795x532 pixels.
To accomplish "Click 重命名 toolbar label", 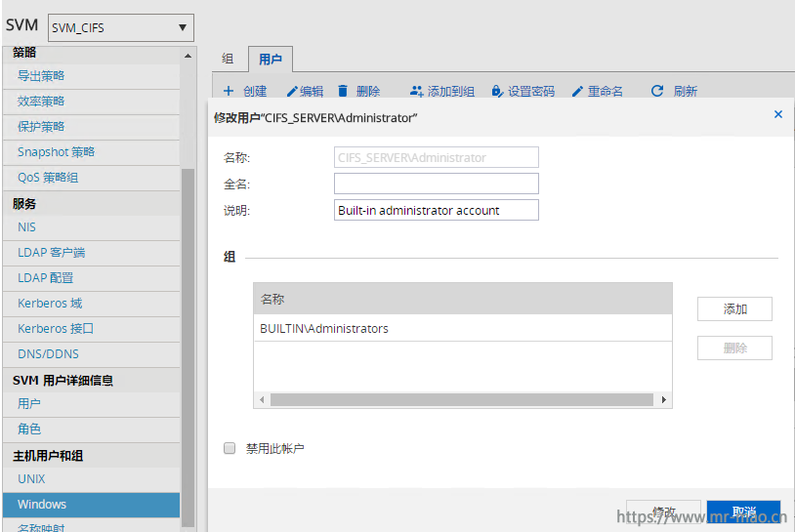I will [x=606, y=91].
